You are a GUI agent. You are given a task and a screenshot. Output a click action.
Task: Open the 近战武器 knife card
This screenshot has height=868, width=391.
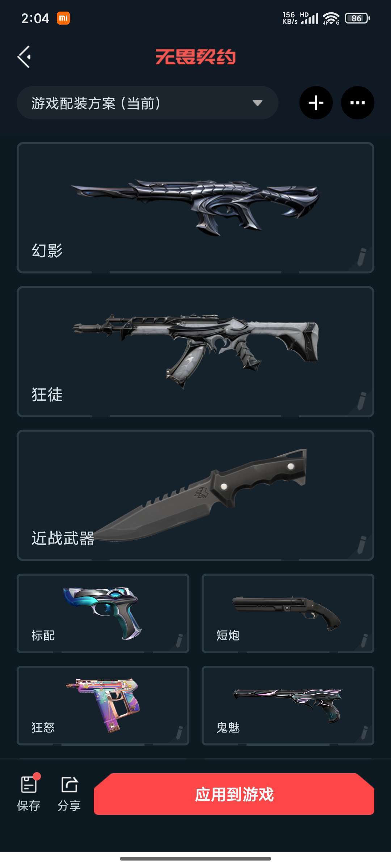[x=195, y=495]
